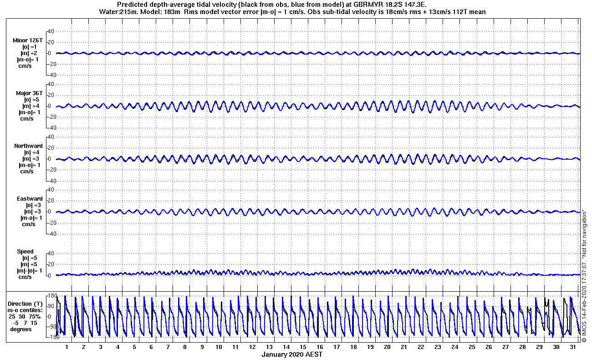The image size is (592, 364).
Task: Click day '25' on the January date axis
Action: [x=472, y=347]
